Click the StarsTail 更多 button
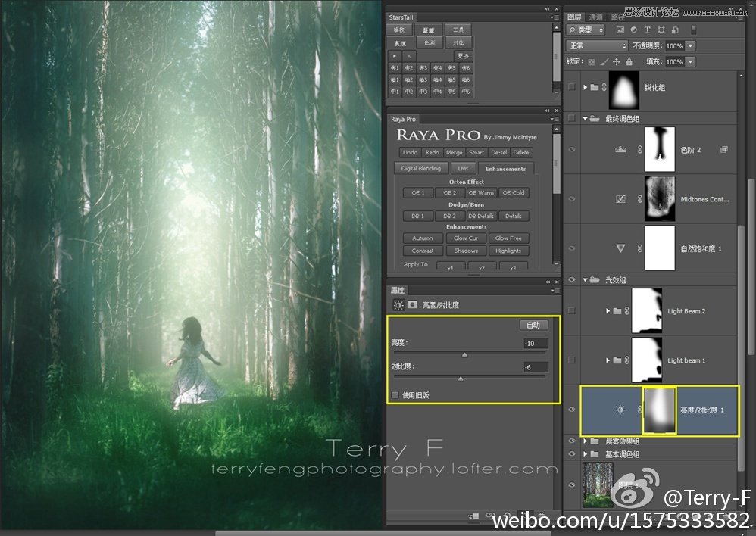Image resolution: width=756 pixels, height=536 pixels. click(x=463, y=56)
